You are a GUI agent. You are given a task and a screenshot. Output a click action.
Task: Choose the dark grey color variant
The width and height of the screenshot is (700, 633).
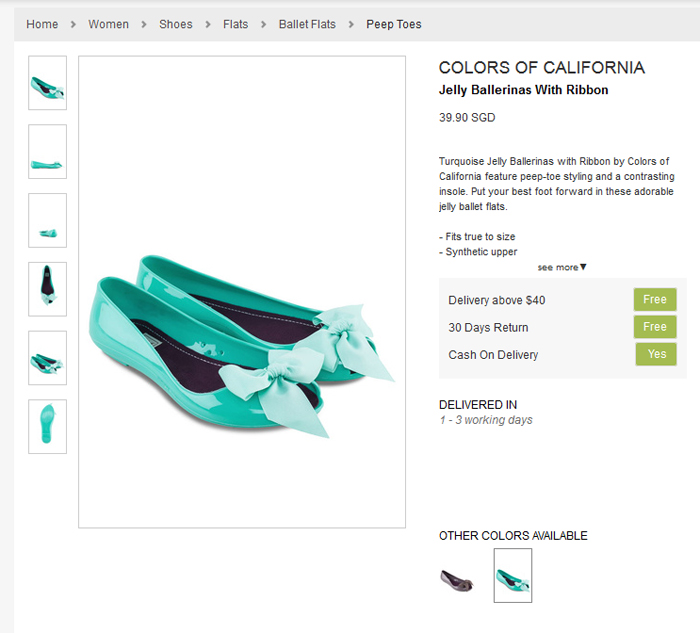click(457, 579)
